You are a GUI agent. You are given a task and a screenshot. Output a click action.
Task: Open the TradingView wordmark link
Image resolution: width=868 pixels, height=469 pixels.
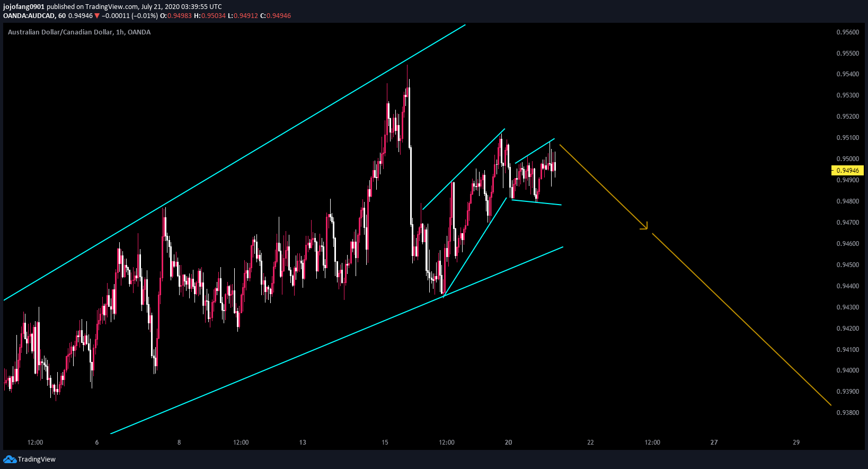point(37,459)
